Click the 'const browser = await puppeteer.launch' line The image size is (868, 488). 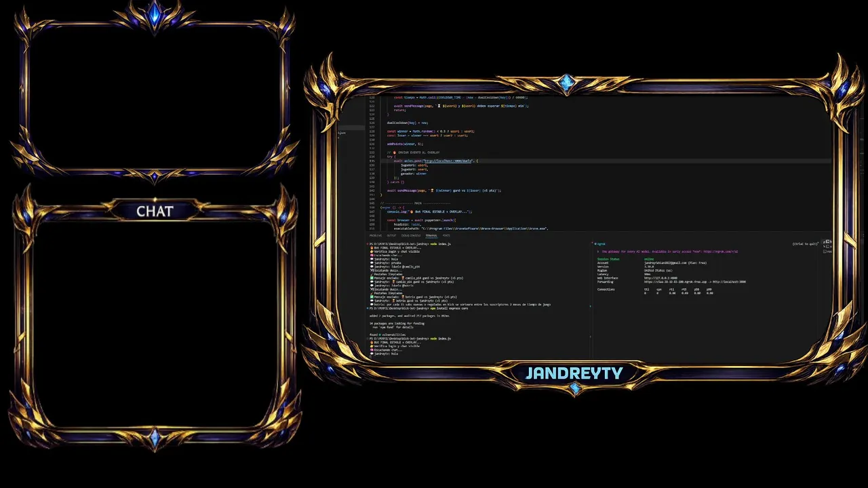click(x=422, y=220)
